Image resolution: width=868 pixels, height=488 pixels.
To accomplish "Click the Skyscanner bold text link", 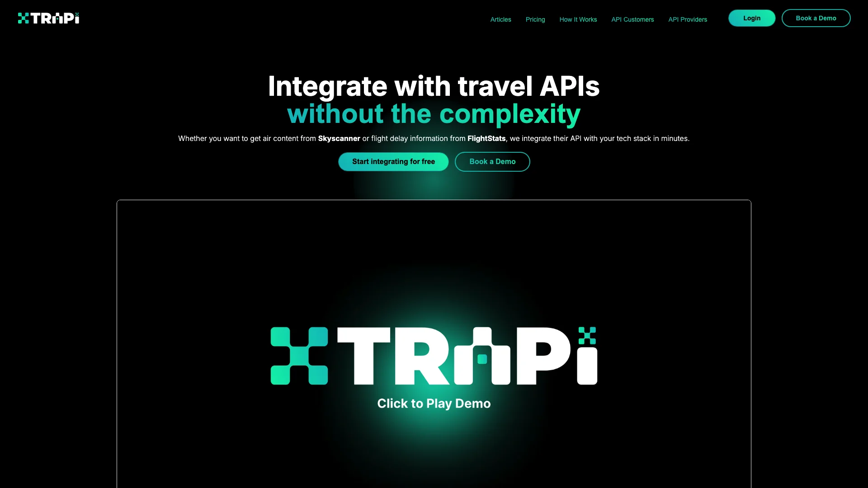I will click(x=339, y=138).
